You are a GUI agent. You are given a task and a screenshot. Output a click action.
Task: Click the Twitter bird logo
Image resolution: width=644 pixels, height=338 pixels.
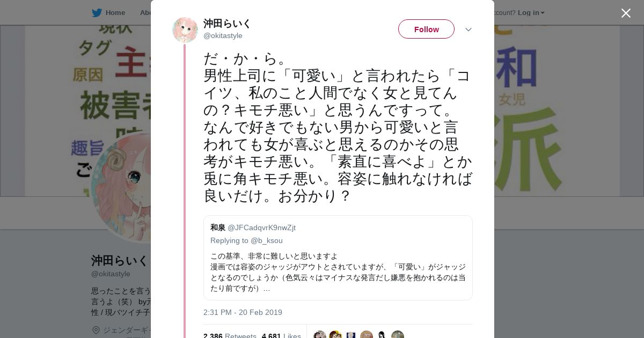97,13
